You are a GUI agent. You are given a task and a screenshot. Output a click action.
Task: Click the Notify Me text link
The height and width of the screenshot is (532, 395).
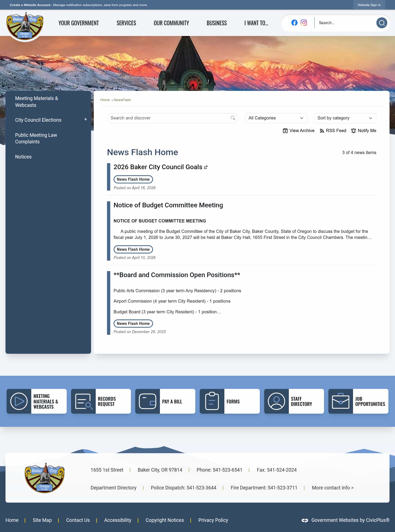pyautogui.click(x=367, y=131)
